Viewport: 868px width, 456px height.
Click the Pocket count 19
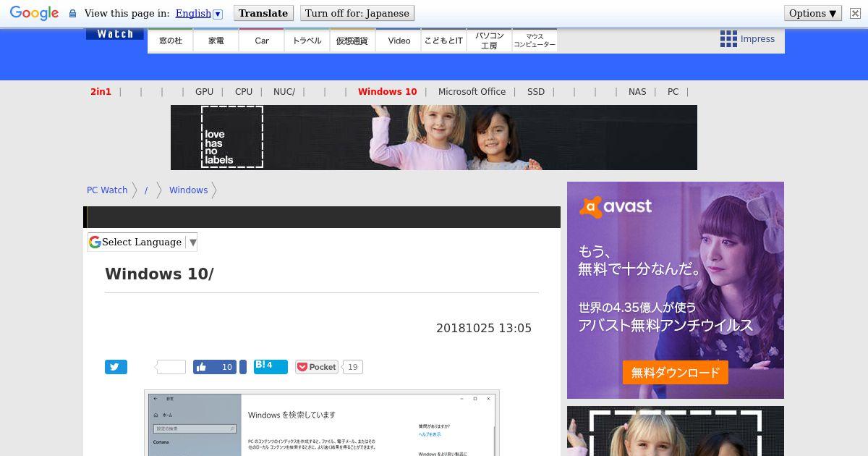(x=352, y=367)
